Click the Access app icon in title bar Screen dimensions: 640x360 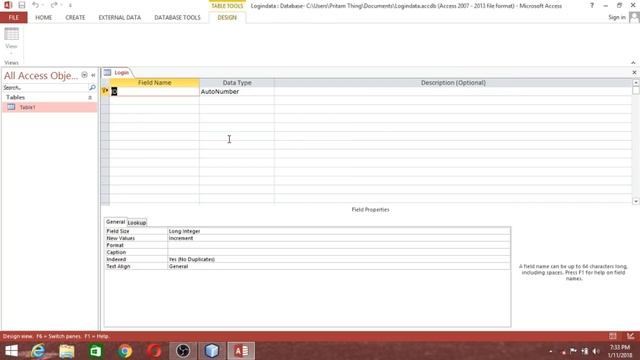8,5
